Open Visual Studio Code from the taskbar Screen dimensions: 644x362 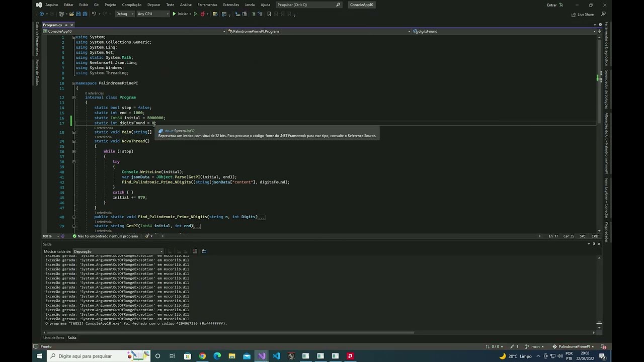tap(276, 356)
